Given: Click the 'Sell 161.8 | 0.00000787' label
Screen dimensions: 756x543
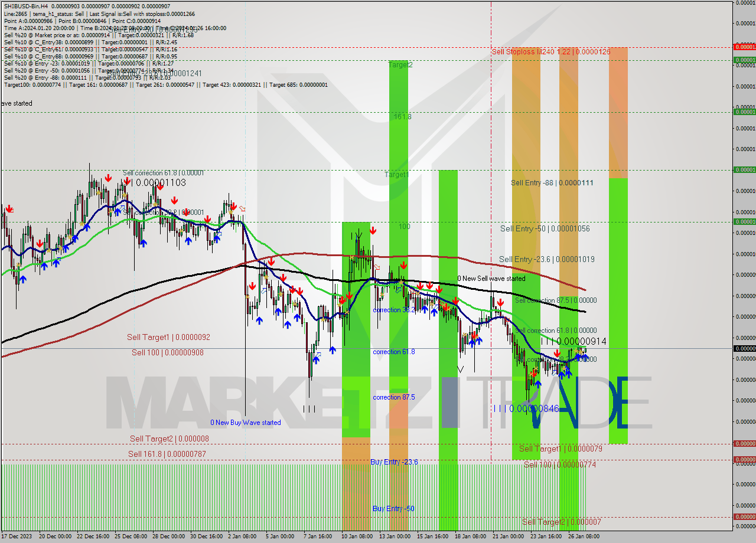Looking at the screenshot, I should point(167,454).
